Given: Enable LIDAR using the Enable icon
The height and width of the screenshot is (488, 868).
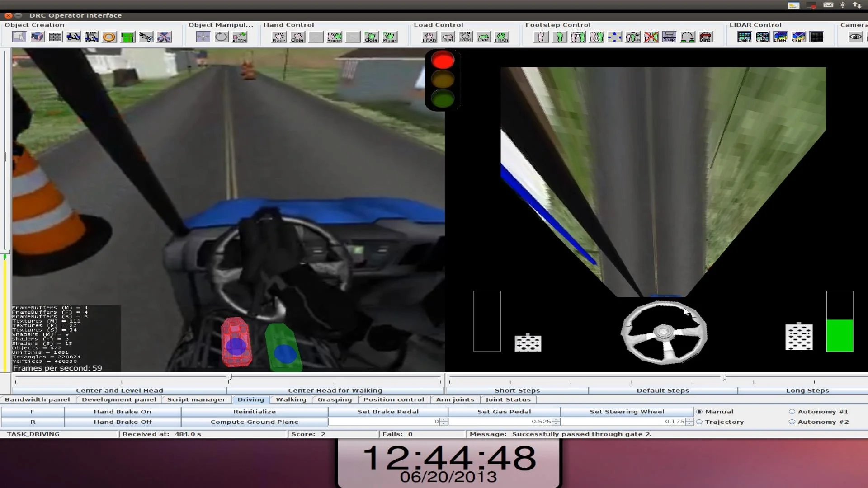Looking at the screenshot, I should pos(745,37).
